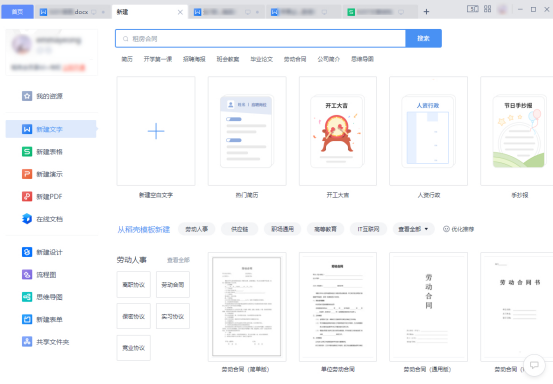Click 竞业协议 tag button
Viewport: 553px width, 384px height.
coord(134,348)
